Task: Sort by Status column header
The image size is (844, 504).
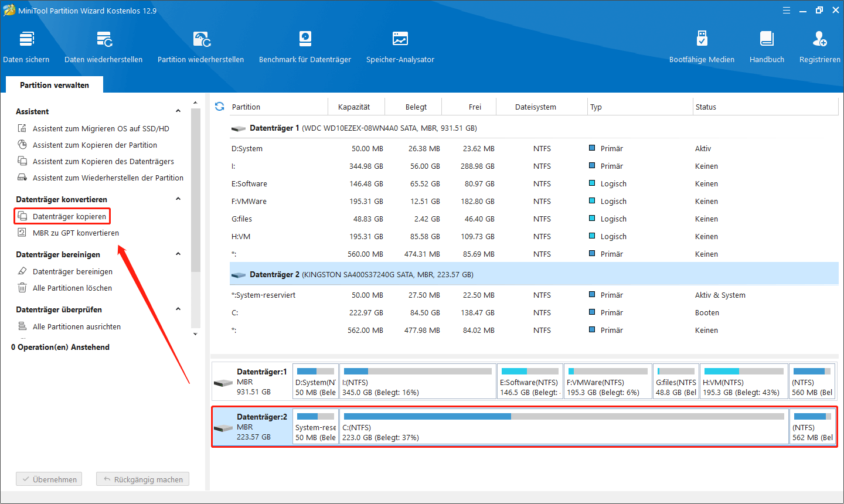Action: [x=706, y=107]
